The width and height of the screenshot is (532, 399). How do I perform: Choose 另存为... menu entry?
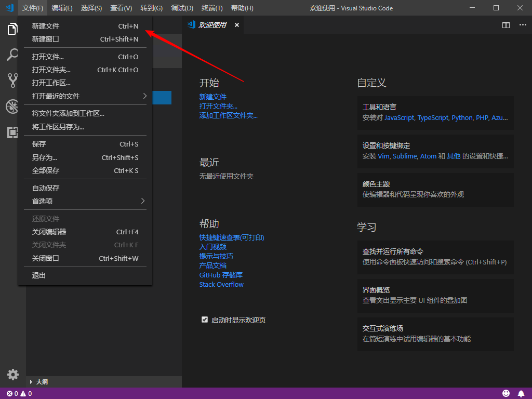[x=85, y=157]
